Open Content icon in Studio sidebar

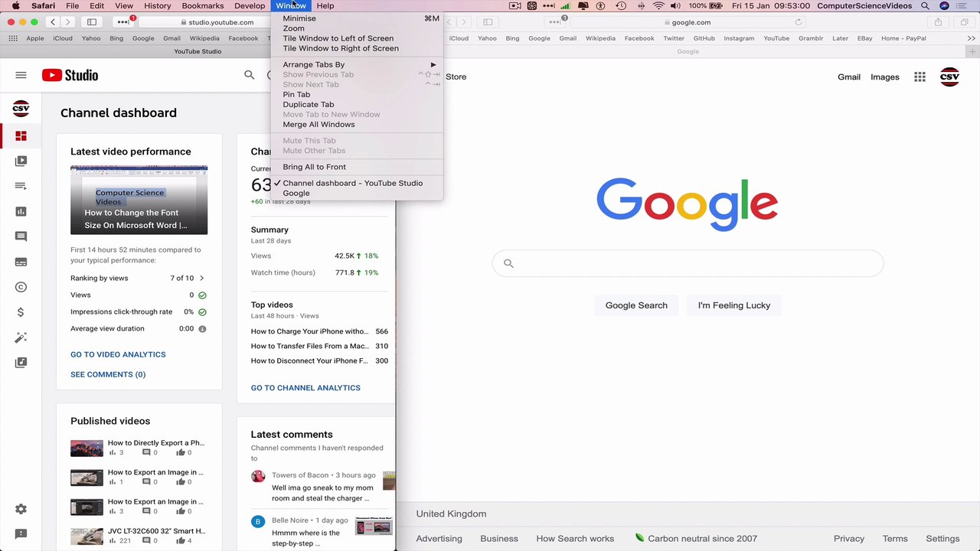click(x=21, y=161)
